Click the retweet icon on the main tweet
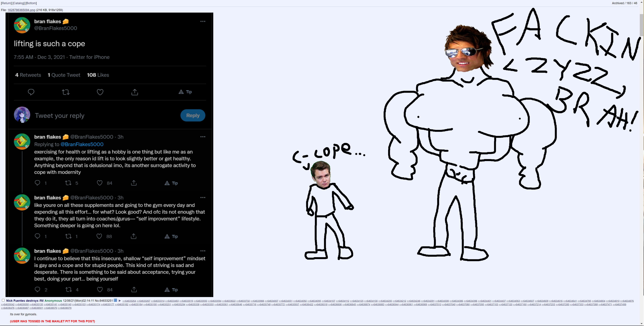This screenshot has width=644, height=326. click(66, 92)
